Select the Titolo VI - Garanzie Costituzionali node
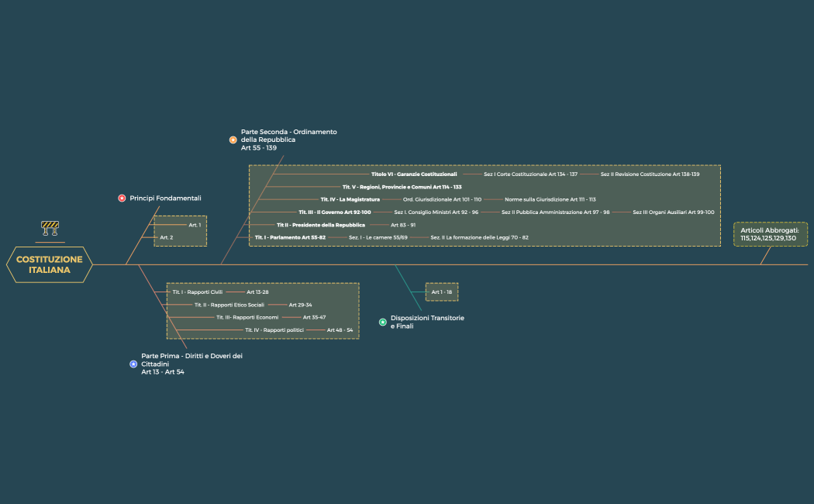 [413, 174]
